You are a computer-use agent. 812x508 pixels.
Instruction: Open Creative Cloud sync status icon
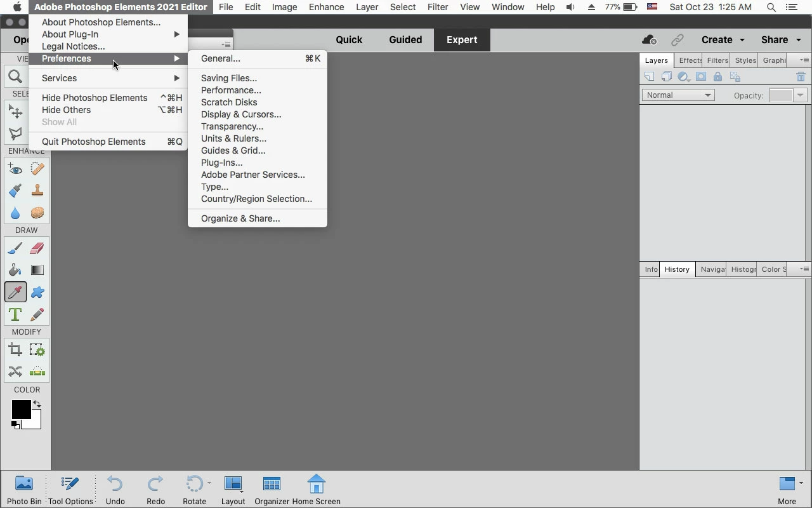tap(649, 40)
